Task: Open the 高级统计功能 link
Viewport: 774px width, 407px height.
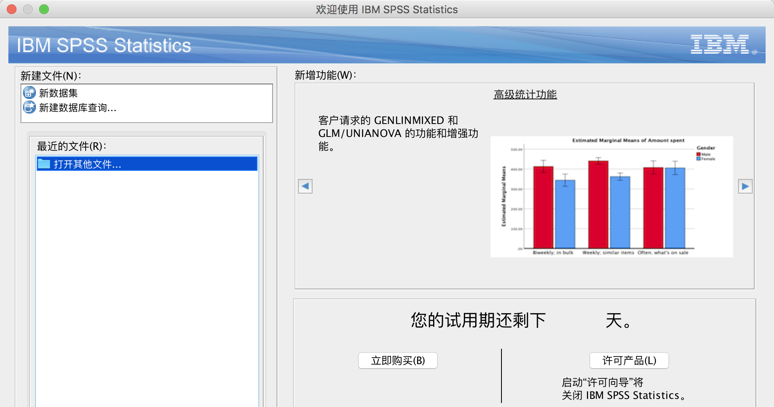Action: (x=525, y=95)
